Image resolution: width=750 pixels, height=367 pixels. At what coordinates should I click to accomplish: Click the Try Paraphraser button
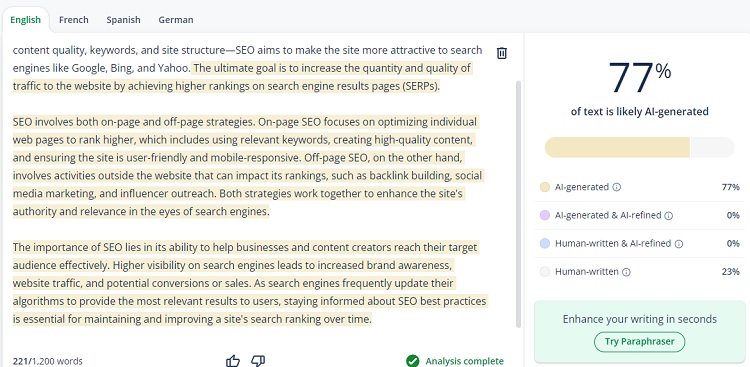(640, 342)
